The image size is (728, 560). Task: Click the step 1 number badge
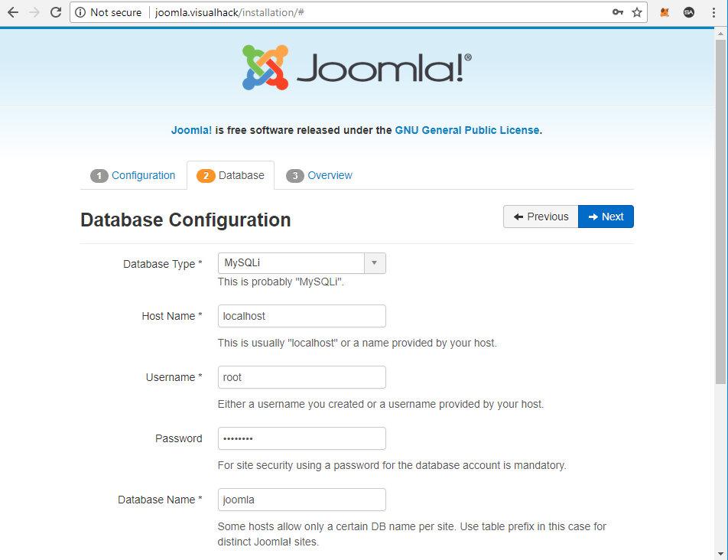pos(99,176)
